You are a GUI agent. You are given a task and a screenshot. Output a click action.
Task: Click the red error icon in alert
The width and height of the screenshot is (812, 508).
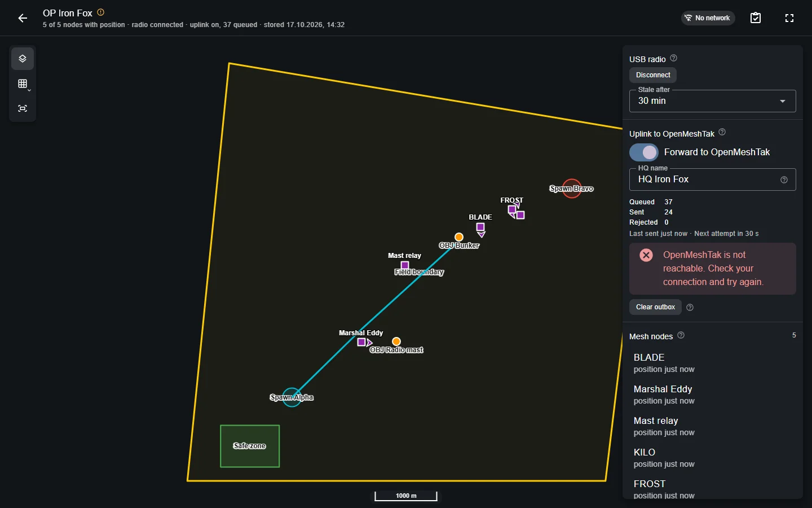click(646, 255)
